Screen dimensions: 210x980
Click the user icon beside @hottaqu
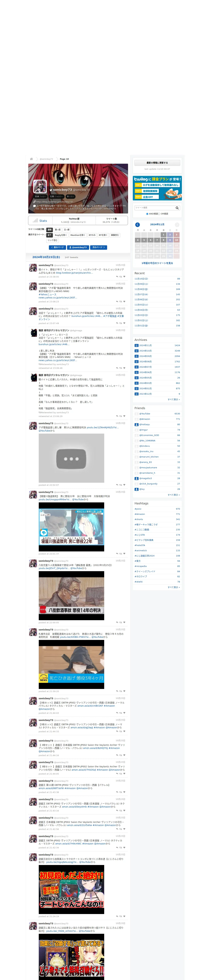coord(136,425)
